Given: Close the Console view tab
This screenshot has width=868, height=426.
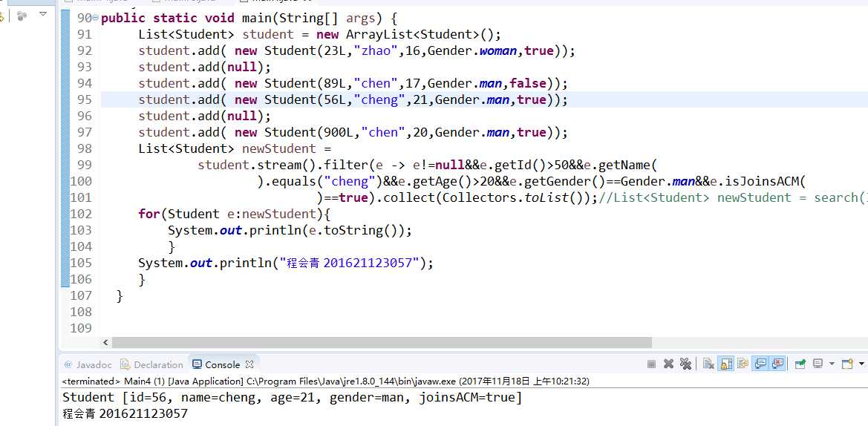Looking at the screenshot, I should pyautogui.click(x=249, y=364).
